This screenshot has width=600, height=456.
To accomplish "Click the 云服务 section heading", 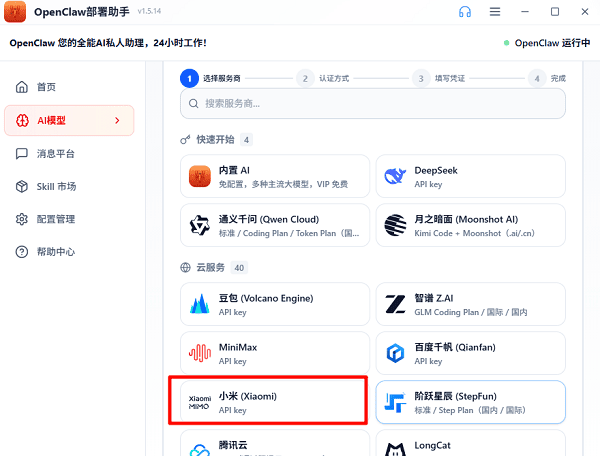I will 210,267.
